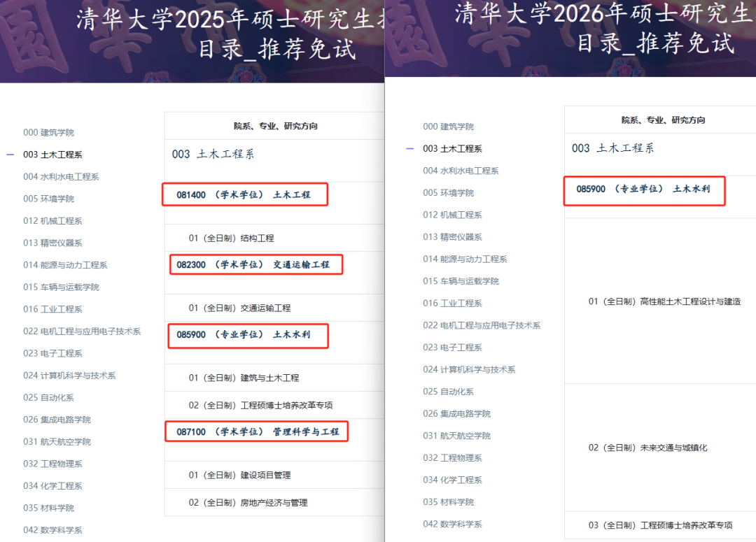Click 02 (全日制) 未来交通与城镇化 row
This screenshot has width=756, height=542.
tap(660, 448)
